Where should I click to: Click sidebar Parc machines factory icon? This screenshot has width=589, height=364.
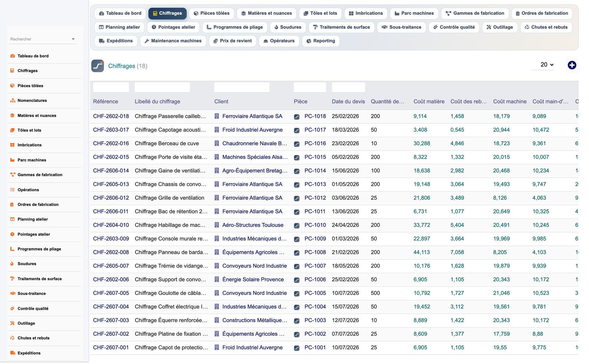pyautogui.click(x=12, y=160)
